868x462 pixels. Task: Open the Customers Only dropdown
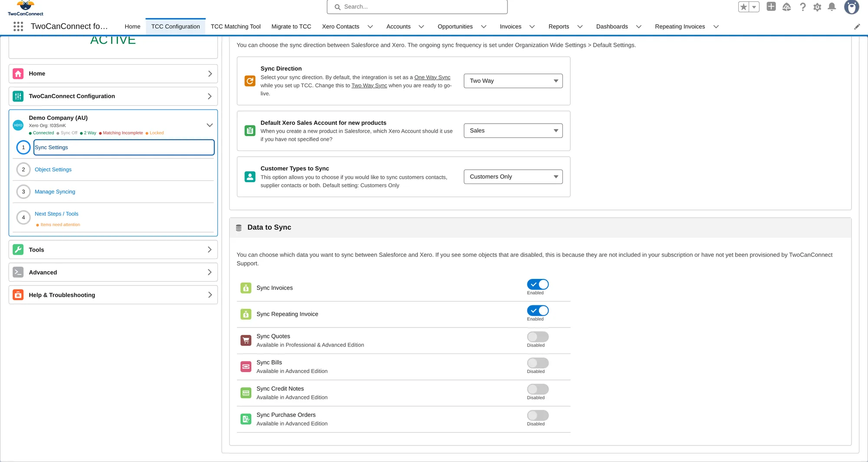(x=513, y=177)
